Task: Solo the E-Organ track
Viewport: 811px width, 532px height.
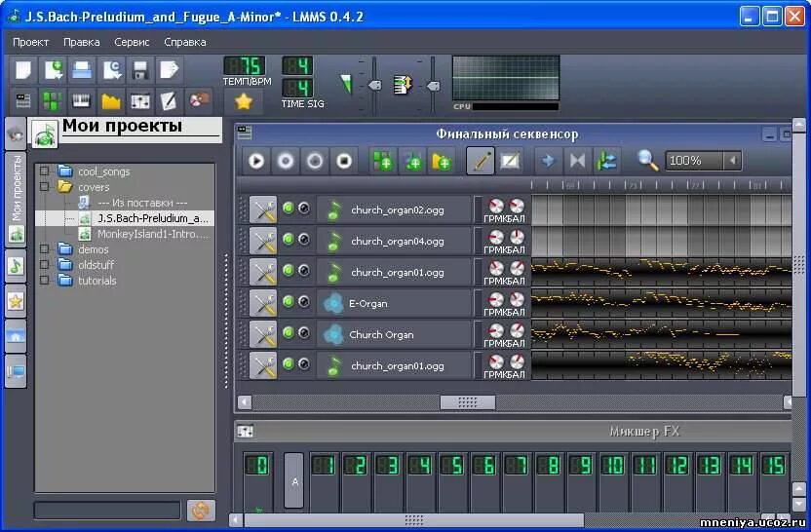Action: pos(304,301)
